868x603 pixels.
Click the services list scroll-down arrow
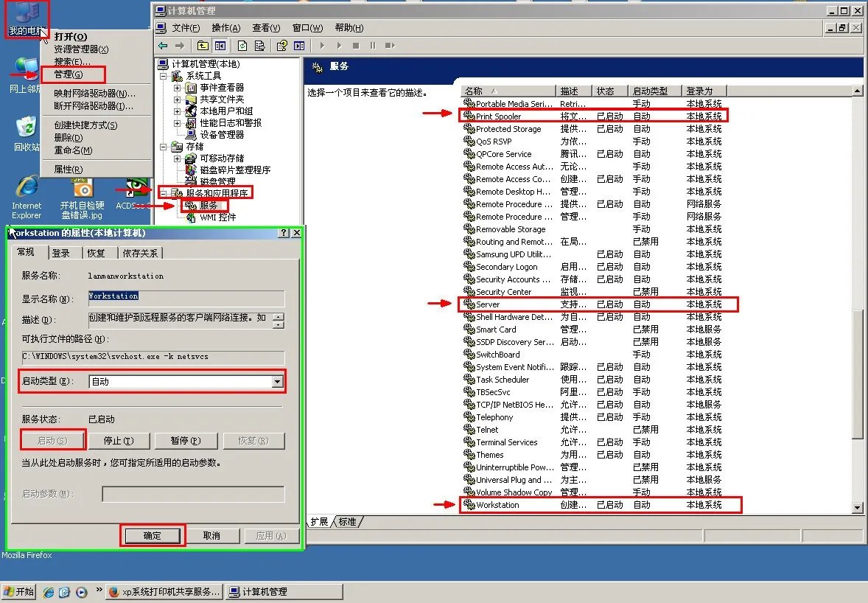857,508
